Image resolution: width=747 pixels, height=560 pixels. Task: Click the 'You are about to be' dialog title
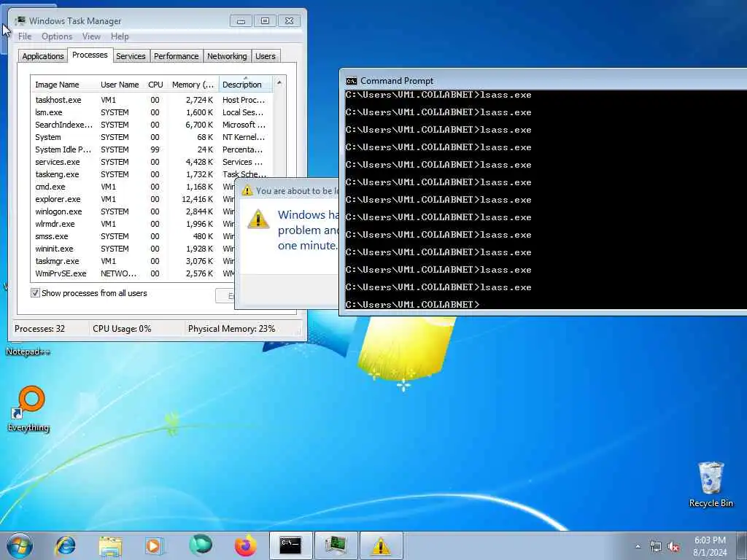[298, 191]
